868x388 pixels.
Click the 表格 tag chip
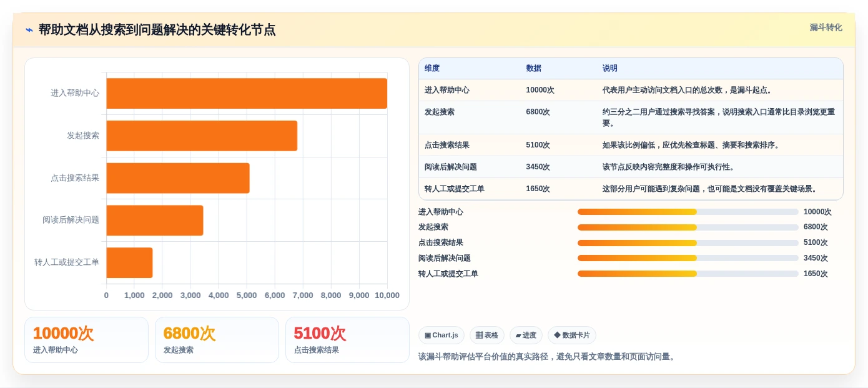pos(487,336)
